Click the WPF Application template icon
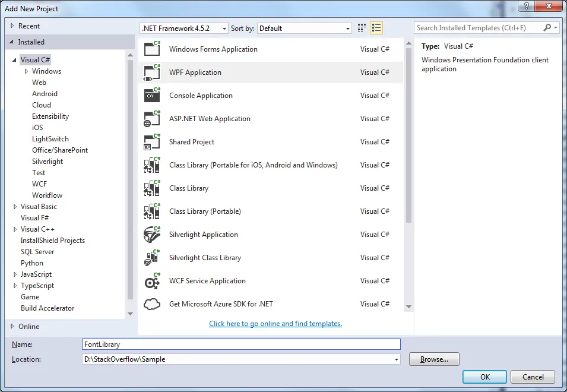567x392 pixels. [x=152, y=72]
